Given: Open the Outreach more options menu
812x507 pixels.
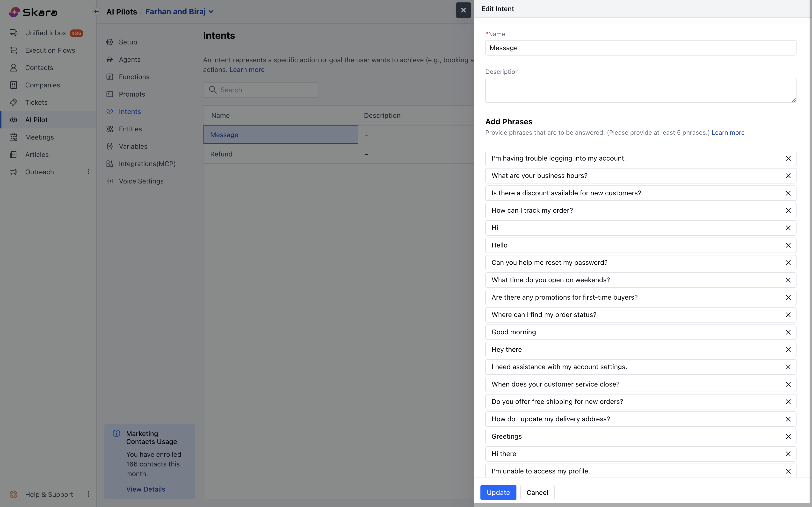Looking at the screenshot, I should coord(88,172).
